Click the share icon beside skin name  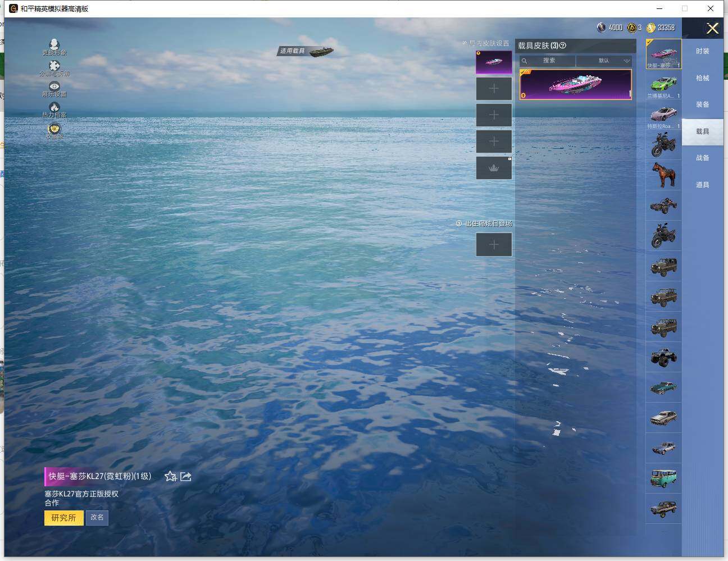pyautogui.click(x=186, y=477)
